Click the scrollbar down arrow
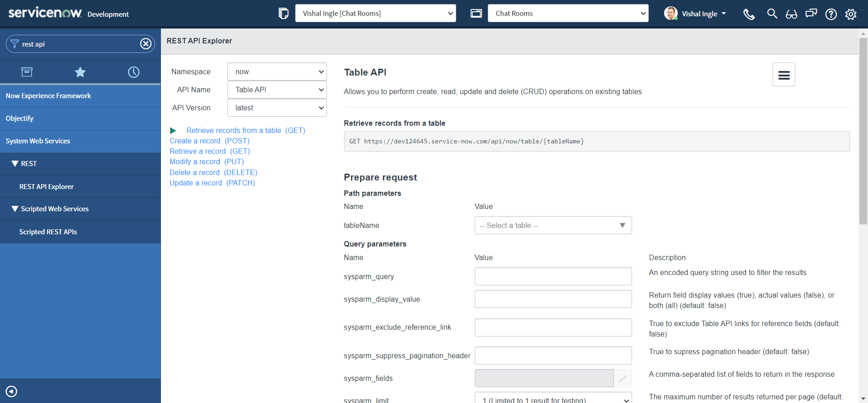868x403 pixels. click(x=863, y=399)
